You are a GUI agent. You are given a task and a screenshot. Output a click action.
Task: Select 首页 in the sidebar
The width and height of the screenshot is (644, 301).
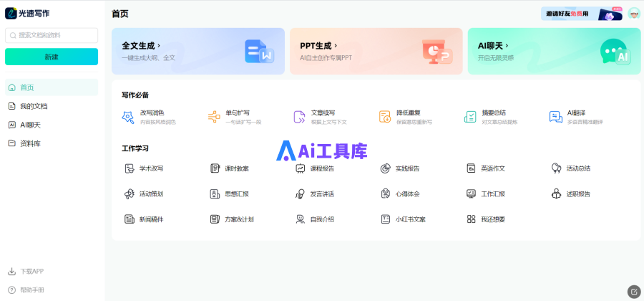[52, 87]
